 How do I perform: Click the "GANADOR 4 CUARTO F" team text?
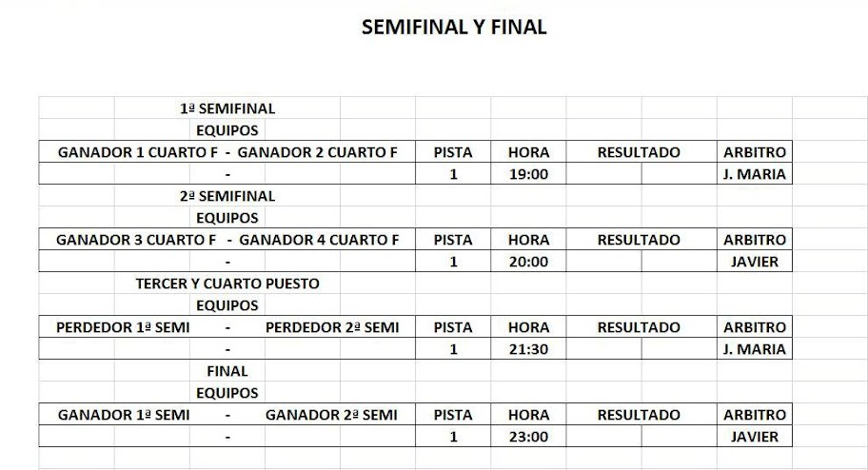[319, 240]
